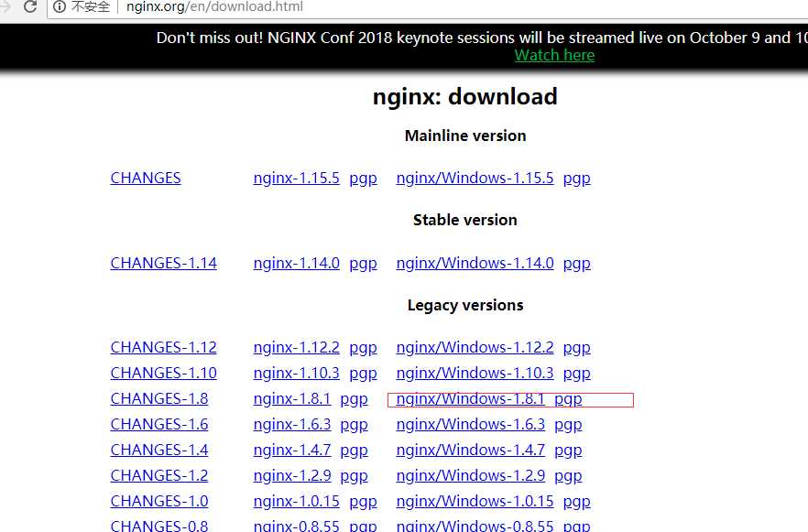The image size is (808, 532).
Task: Download nginx-0.8.55 source
Action: 296,526
